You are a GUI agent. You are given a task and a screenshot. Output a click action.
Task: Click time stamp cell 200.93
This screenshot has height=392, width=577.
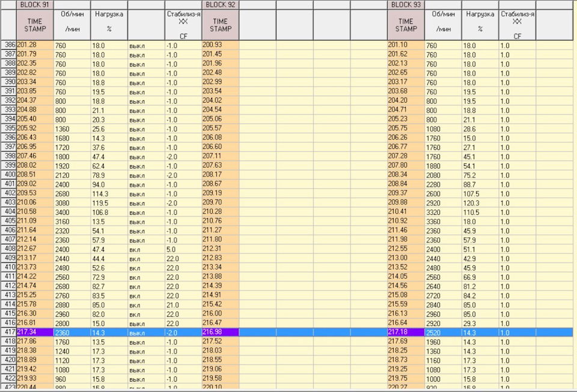[221, 45]
